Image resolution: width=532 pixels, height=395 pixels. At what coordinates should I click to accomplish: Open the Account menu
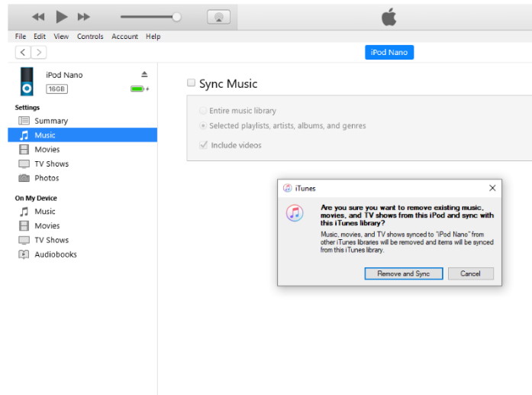[125, 37]
